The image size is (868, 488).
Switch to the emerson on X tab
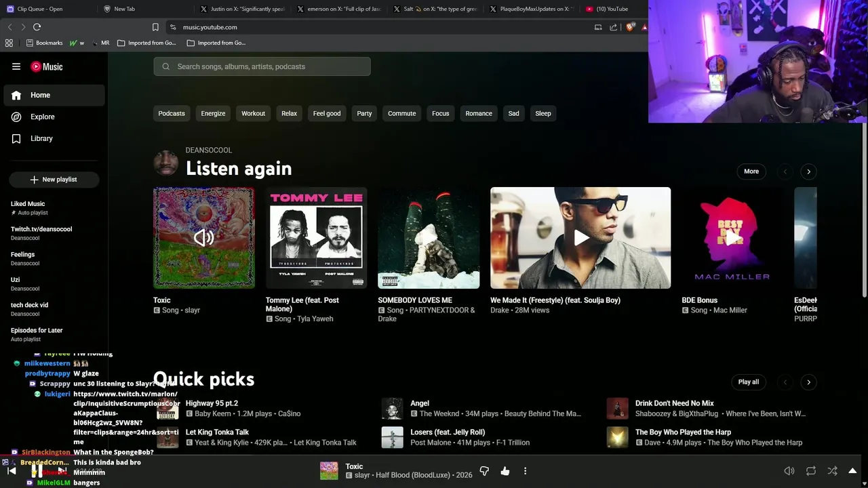click(x=340, y=9)
